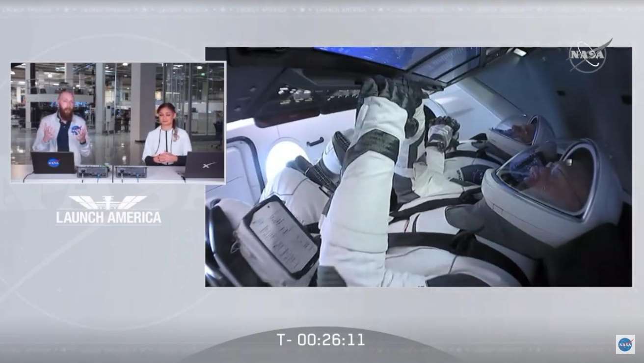
Task: Click the small NASA badge in bottom-right corner
Action: point(625,344)
